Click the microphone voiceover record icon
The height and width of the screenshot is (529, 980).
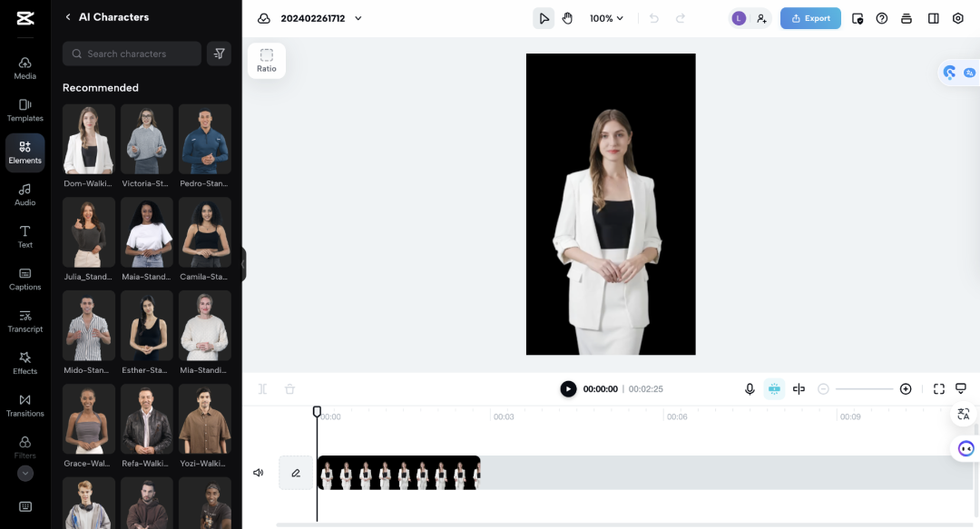[750, 389]
